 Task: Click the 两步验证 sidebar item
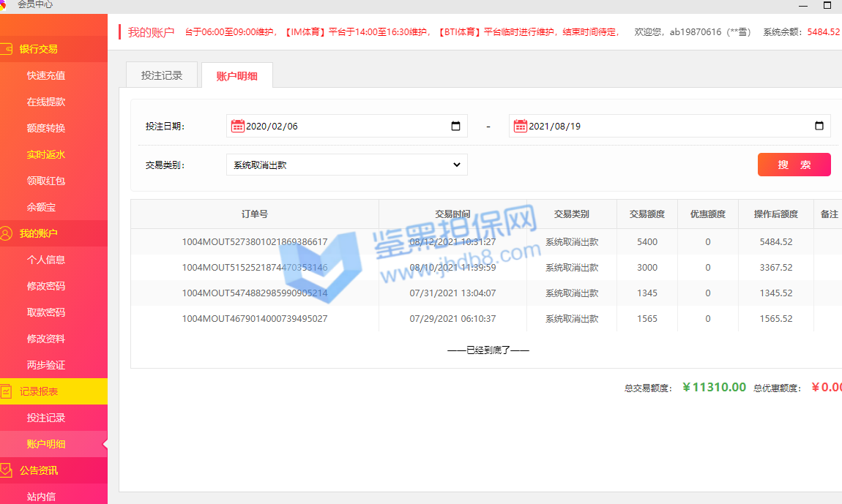46,365
